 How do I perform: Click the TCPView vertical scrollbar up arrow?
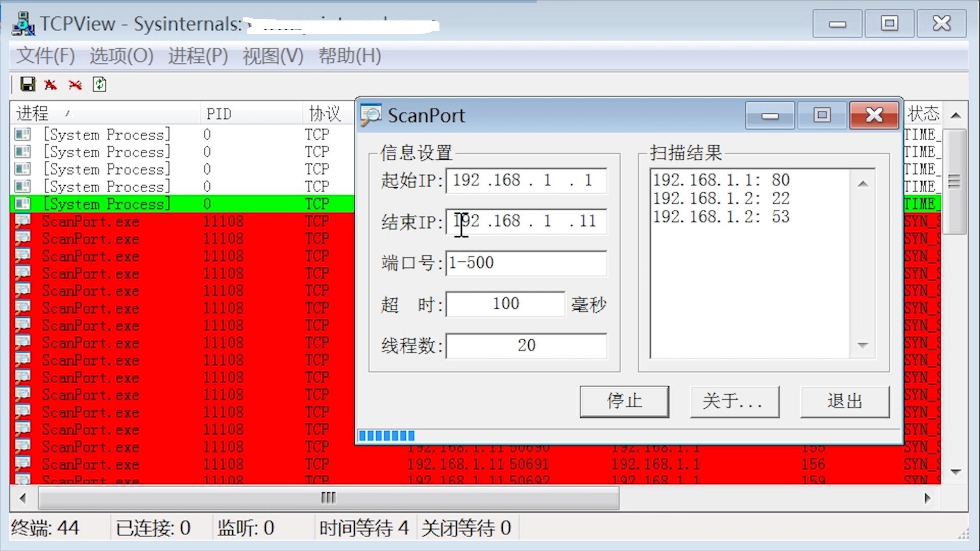coord(956,115)
